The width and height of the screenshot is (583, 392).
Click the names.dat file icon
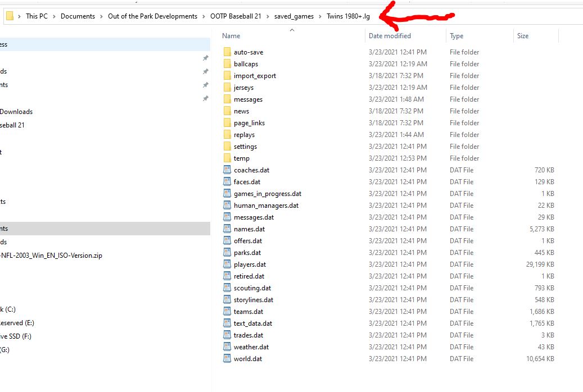[x=227, y=229]
